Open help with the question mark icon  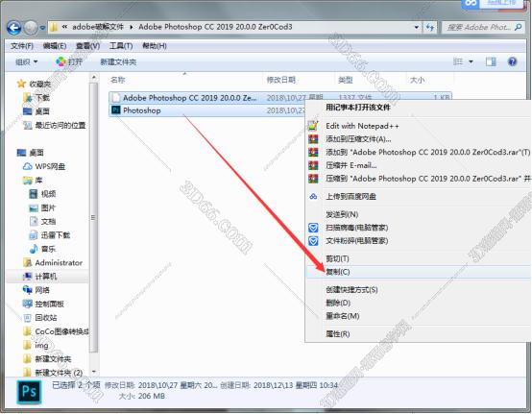tap(513, 61)
